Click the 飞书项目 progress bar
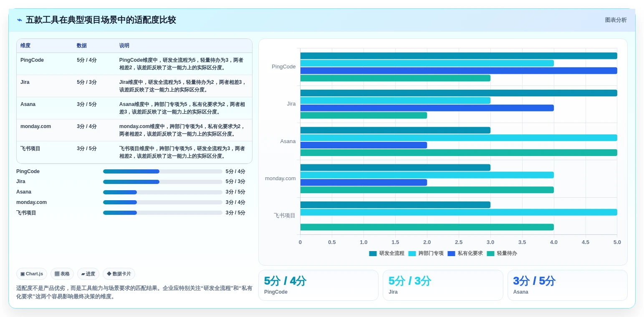Screen dimensions: 644x317 (x=163, y=213)
